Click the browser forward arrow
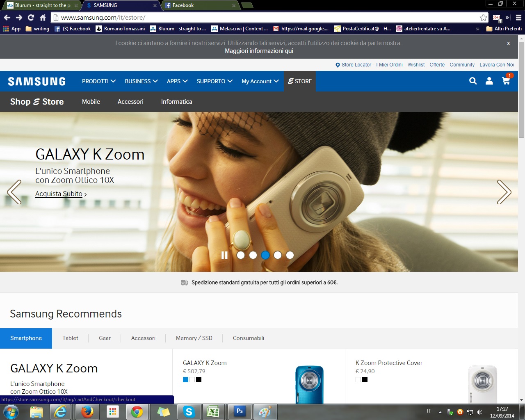This screenshot has width=525, height=420. pyautogui.click(x=19, y=18)
